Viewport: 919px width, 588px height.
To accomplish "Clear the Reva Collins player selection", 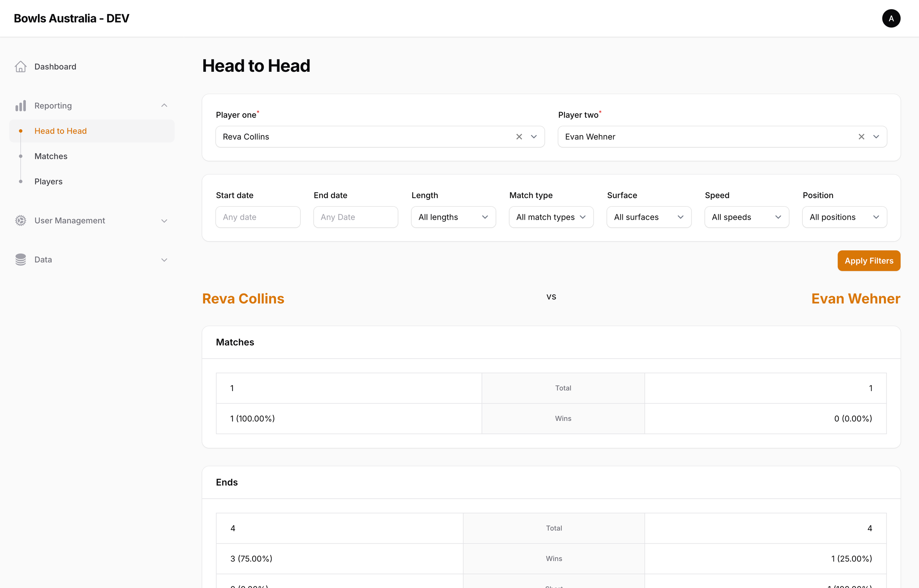I will click(519, 136).
